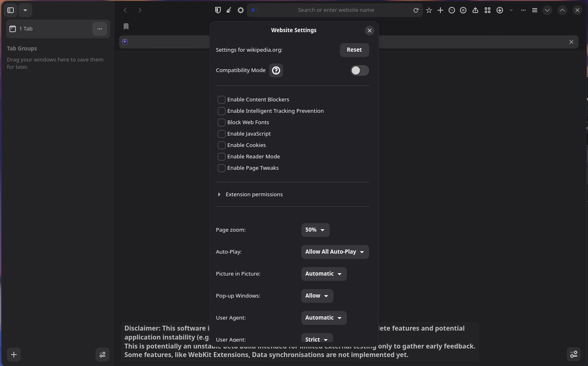Open the hamburger main menu

click(535, 10)
